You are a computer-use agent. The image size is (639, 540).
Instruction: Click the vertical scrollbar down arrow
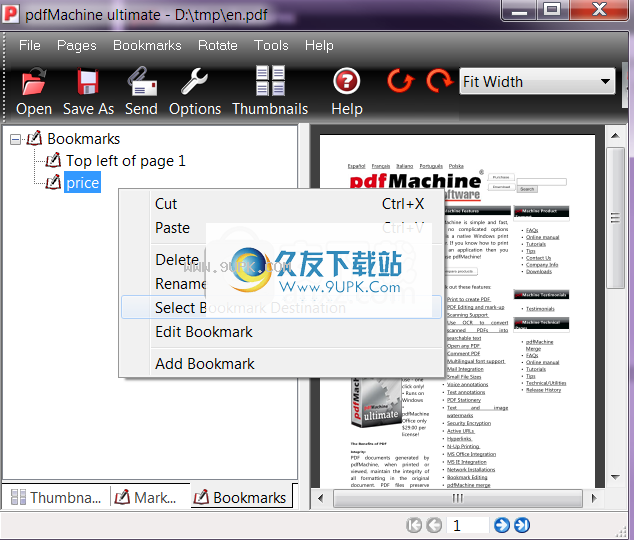pyautogui.click(x=615, y=477)
